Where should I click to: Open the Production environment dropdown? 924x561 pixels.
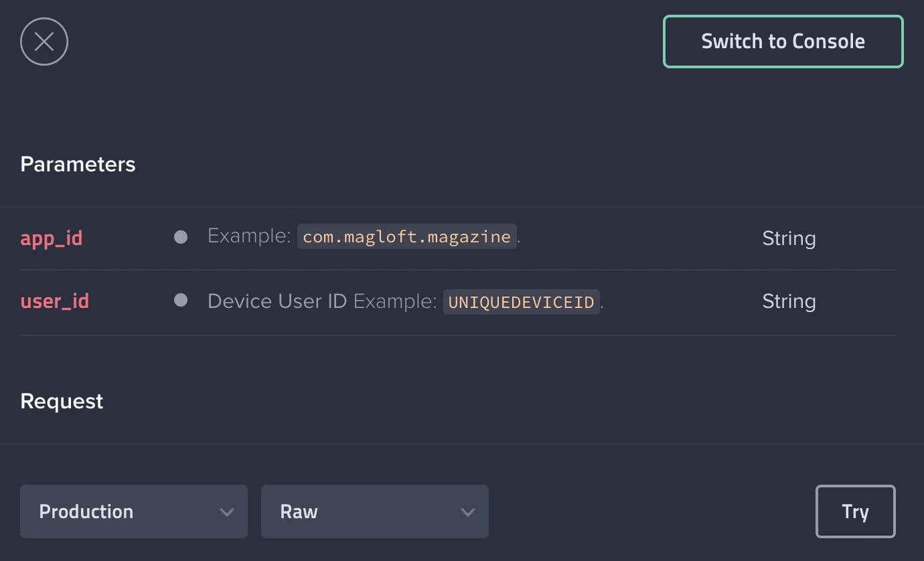134,511
